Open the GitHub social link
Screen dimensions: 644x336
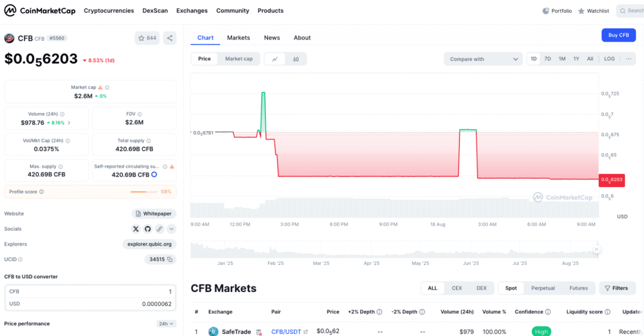[148, 229]
